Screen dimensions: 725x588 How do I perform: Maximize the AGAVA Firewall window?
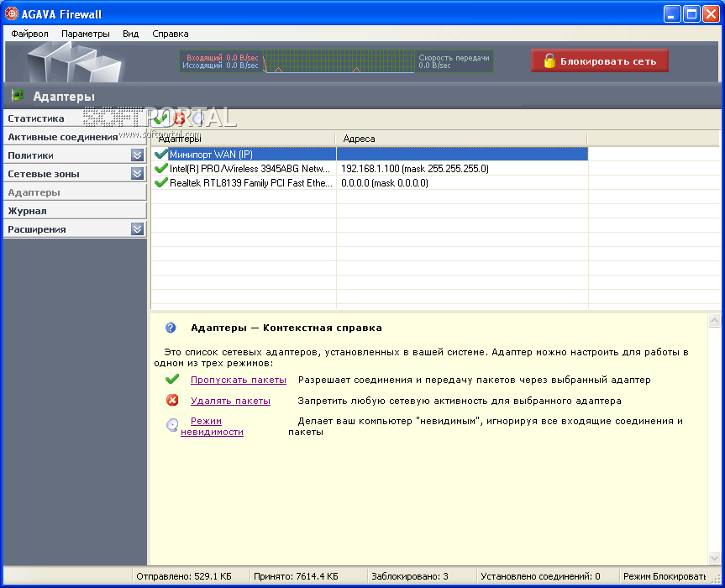click(x=691, y=14)
